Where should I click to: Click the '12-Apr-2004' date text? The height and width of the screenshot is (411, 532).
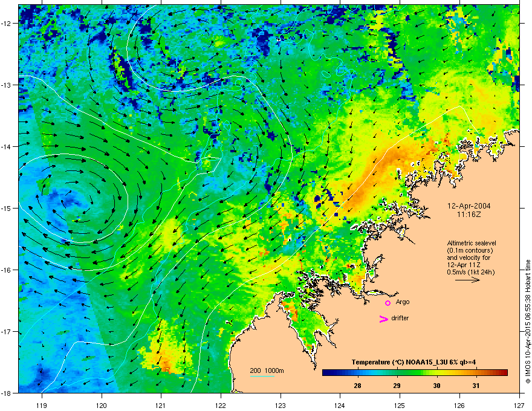(469, 206)
